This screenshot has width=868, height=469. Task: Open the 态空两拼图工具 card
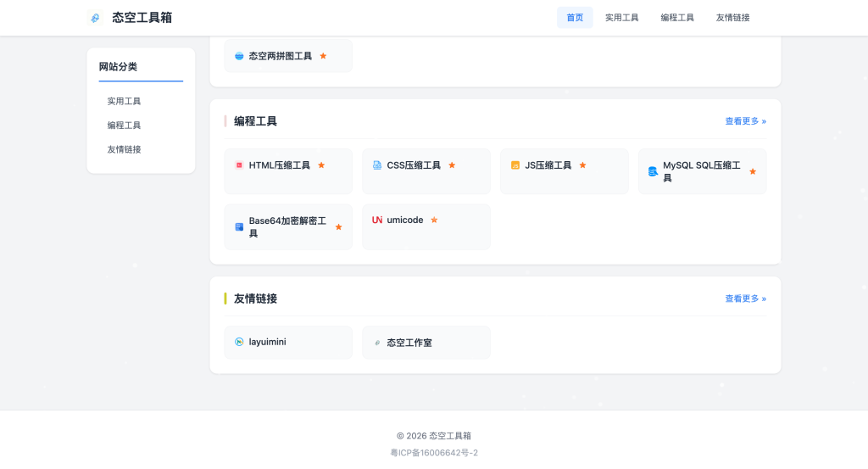(288, 55)
